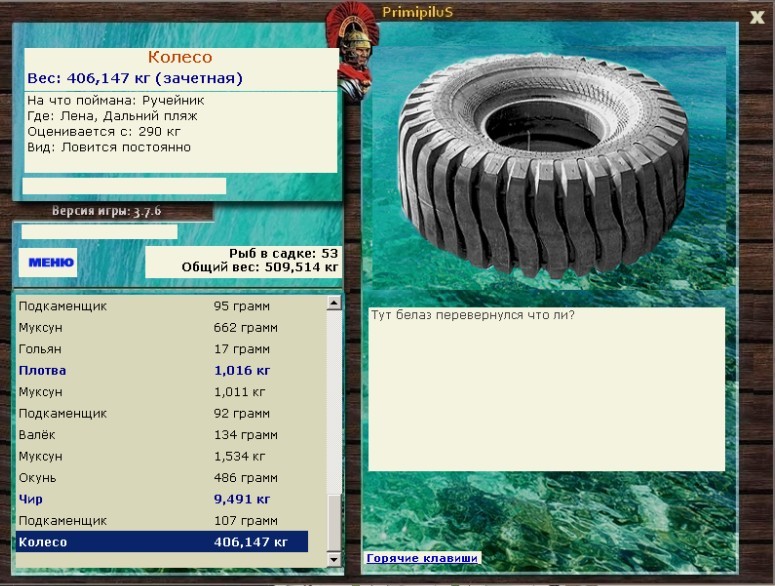Click the fish list scroll down arrow
The height and width of the screenshot is (586, 775).
[334, 559]
